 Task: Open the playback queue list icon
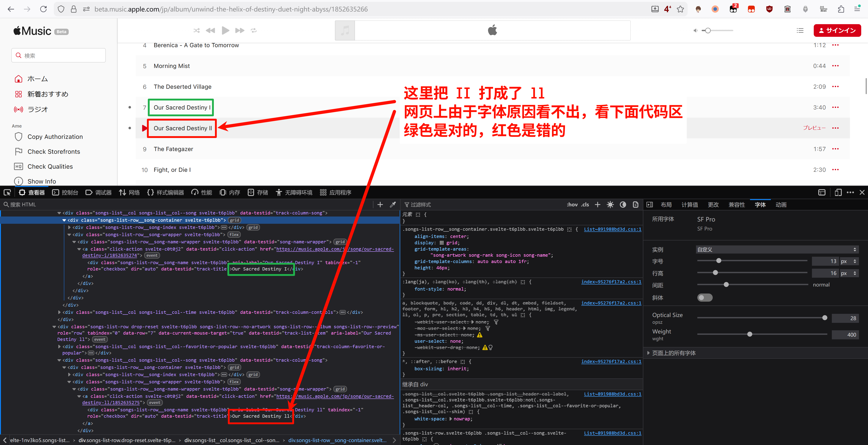click(x=800, y=31)
